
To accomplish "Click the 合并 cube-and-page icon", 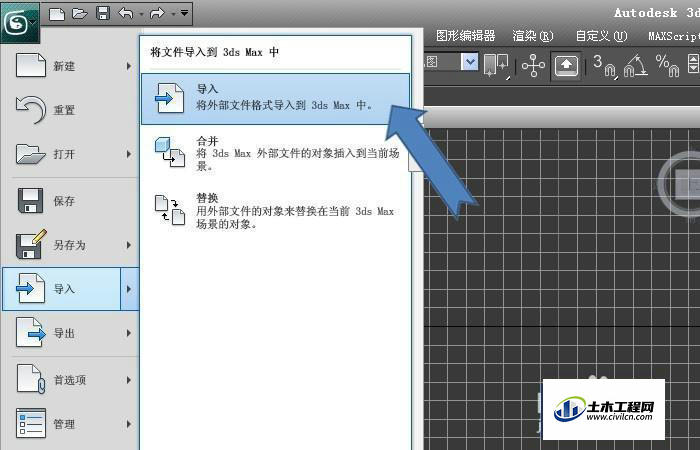I will pos(170,152).
